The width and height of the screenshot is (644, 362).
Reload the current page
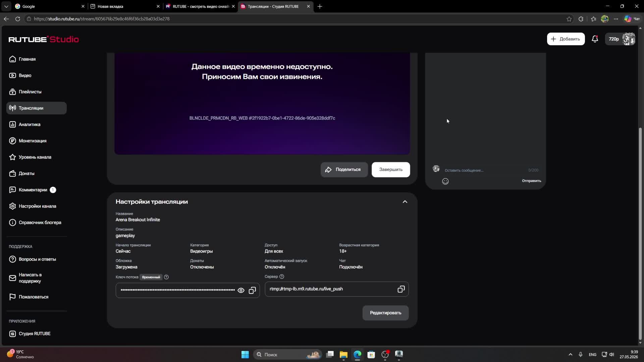pyautogui.click(x=17, y=19)
